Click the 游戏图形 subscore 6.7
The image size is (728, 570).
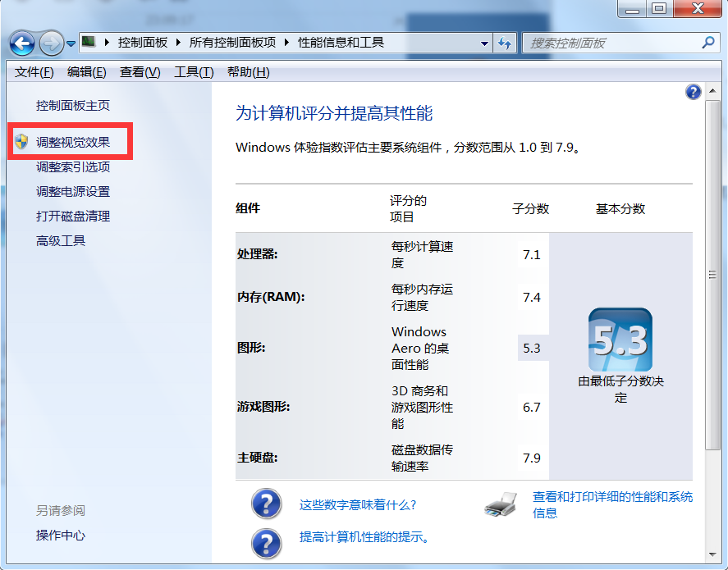coord(532,408)
